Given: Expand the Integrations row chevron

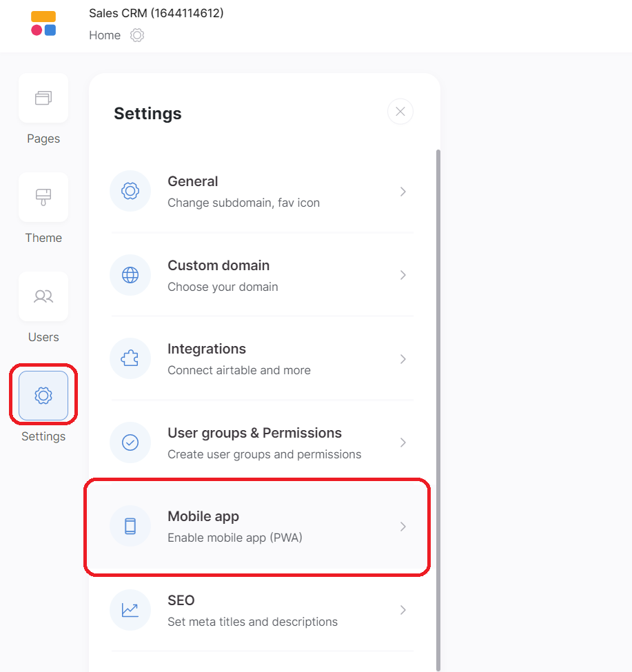Looking at the screenshot, I should 403,359.
